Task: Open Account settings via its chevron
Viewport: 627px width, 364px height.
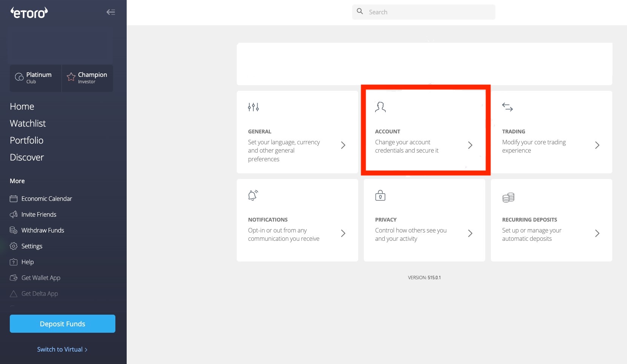Action: click(x=470, y=145)
